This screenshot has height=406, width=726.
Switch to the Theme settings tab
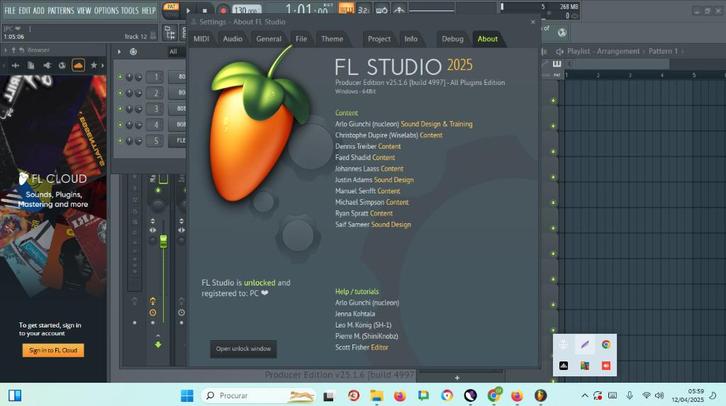[x=332, y=39]
